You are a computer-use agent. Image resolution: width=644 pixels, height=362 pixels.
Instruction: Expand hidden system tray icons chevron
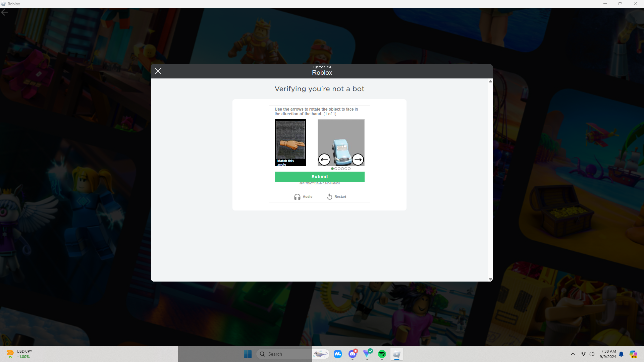[573, 354]
